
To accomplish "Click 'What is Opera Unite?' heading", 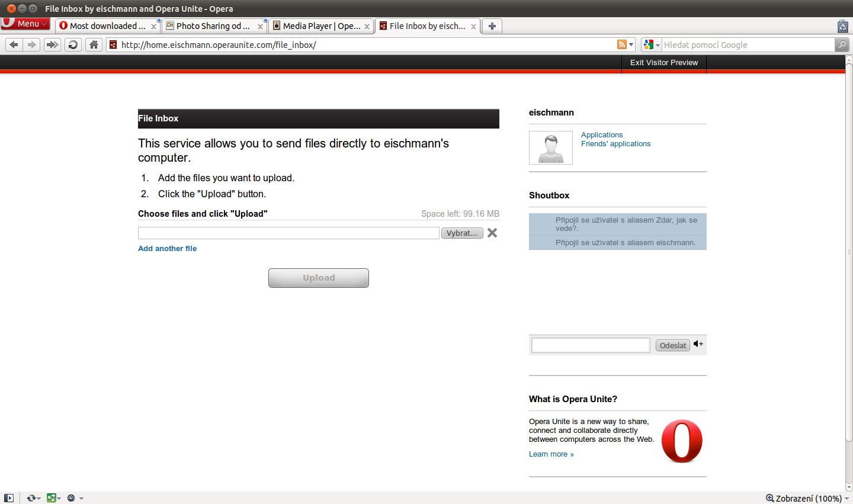I will [x=573, y=399].
